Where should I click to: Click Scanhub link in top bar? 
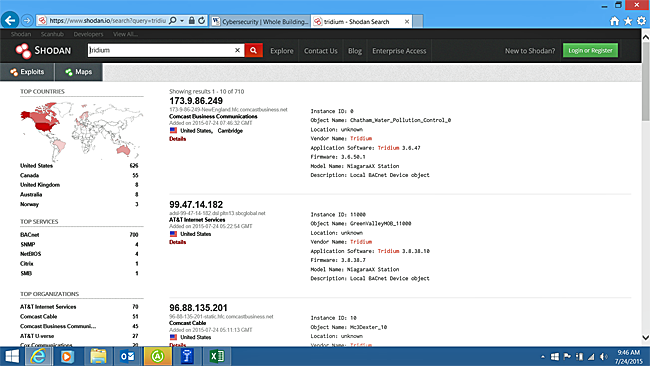point(52,34)
